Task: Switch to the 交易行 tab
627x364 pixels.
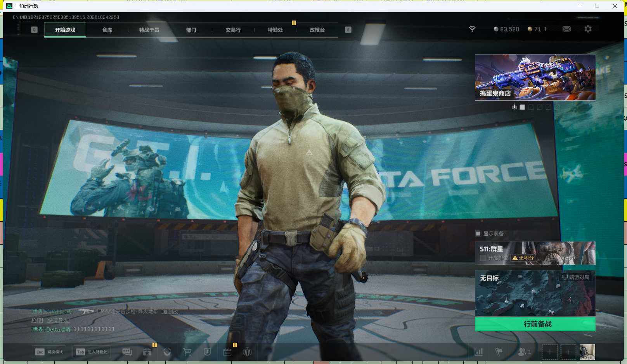Action: [233, 30]
